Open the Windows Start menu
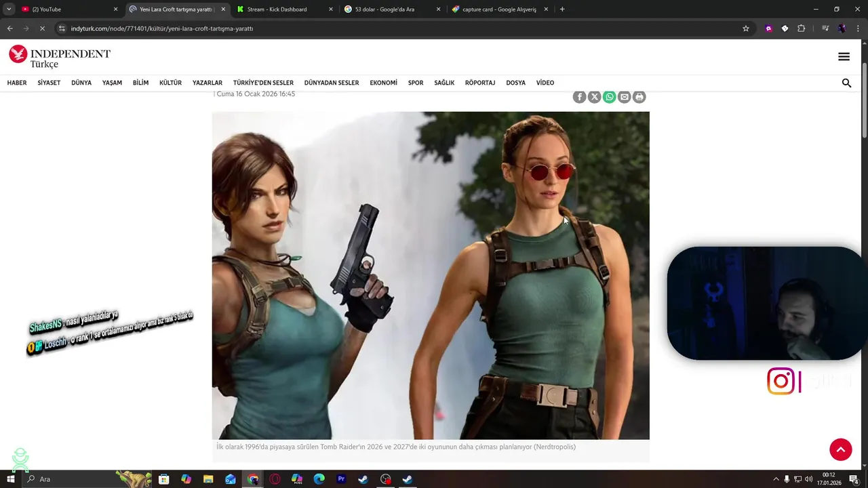This screenshot has width=868, height=488. point(10,479)
